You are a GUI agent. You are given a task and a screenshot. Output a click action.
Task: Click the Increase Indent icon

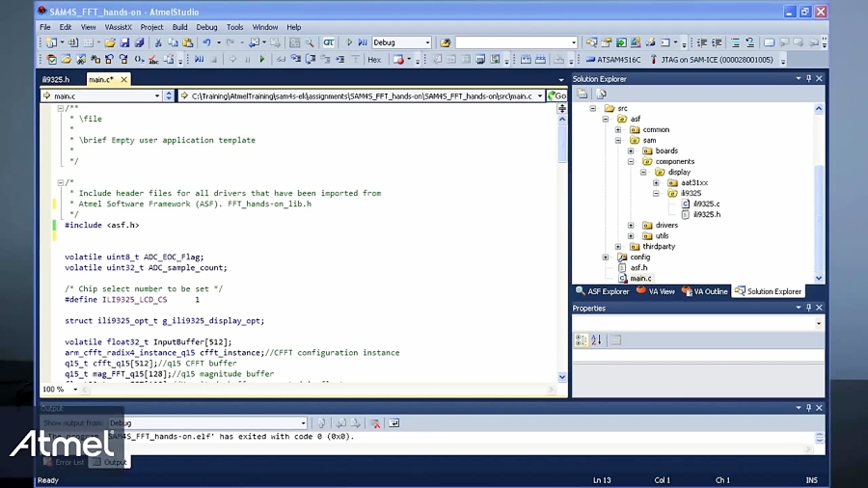click(717, 42)
